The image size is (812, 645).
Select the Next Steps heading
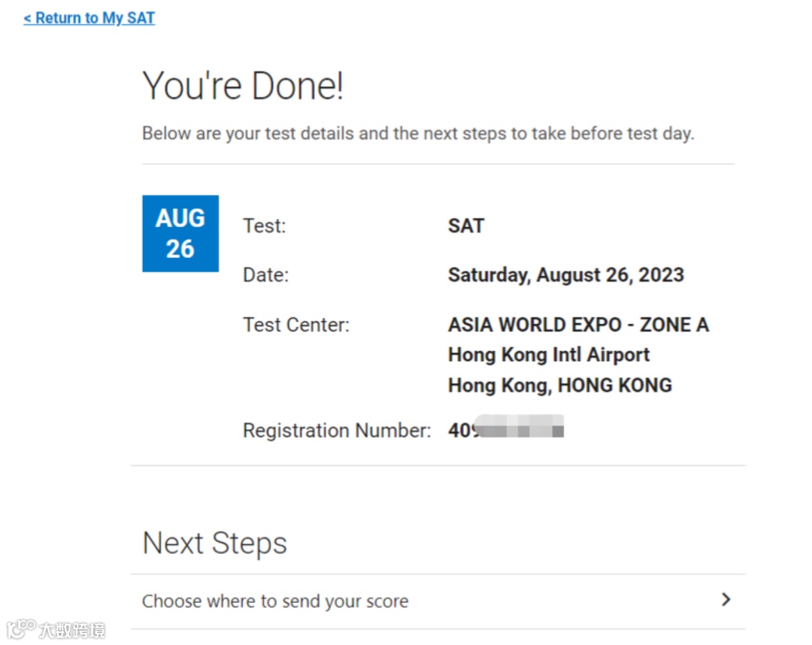tap(214, 543)
